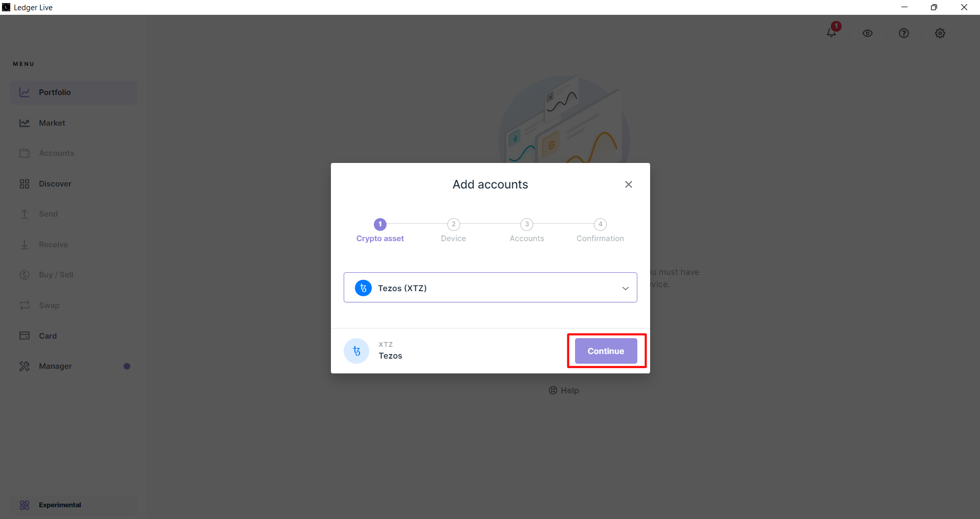The image size is (980, 519).
Task: Click step 2 Device
Action: tap(453, 230)
